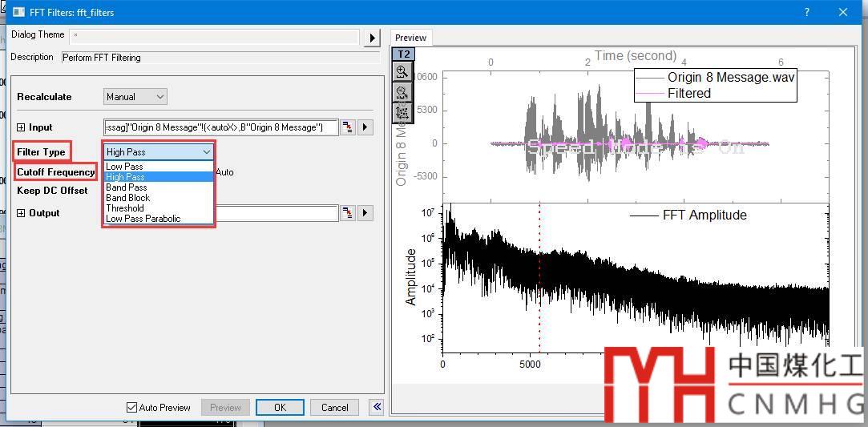Toggle the Auto Preview checkbox
868x427 pixels.
[x=132, y=408]
